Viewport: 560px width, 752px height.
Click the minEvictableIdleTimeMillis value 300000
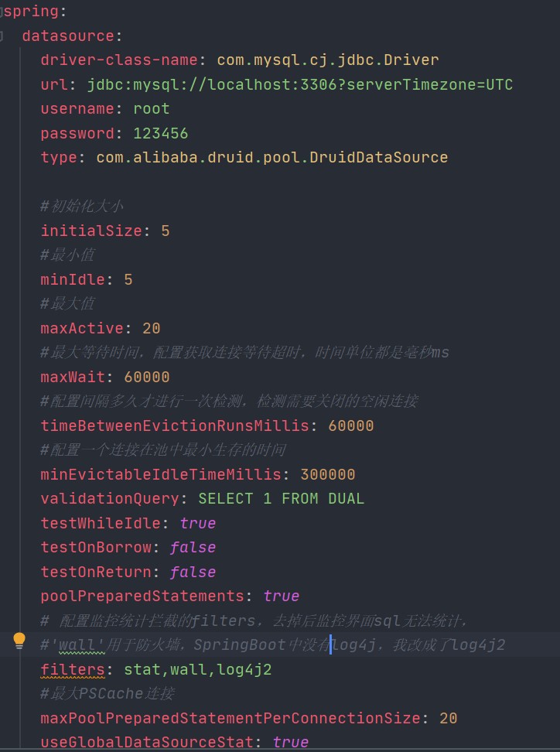328,474
